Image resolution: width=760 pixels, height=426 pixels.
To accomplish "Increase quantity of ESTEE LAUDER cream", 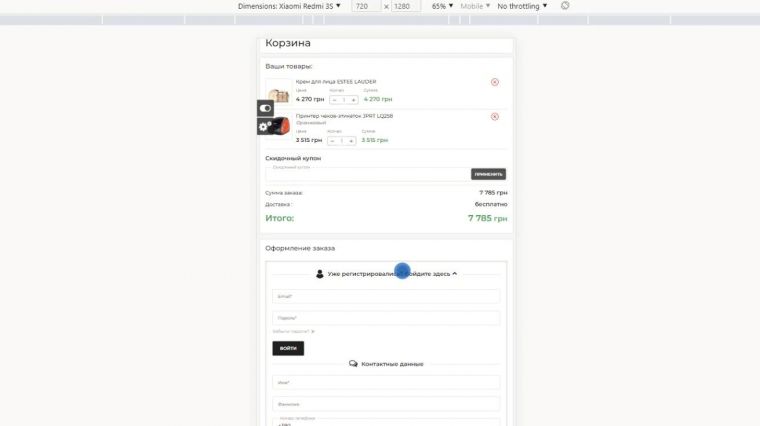I will tap(352, 100).
